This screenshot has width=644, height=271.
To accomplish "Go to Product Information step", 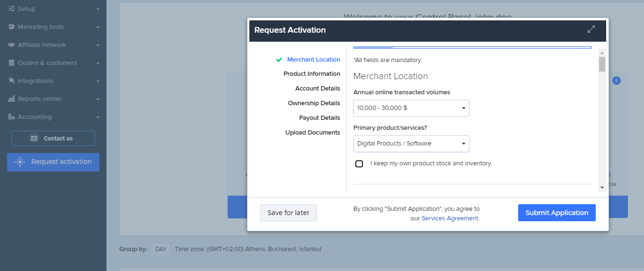I will 312,74.
